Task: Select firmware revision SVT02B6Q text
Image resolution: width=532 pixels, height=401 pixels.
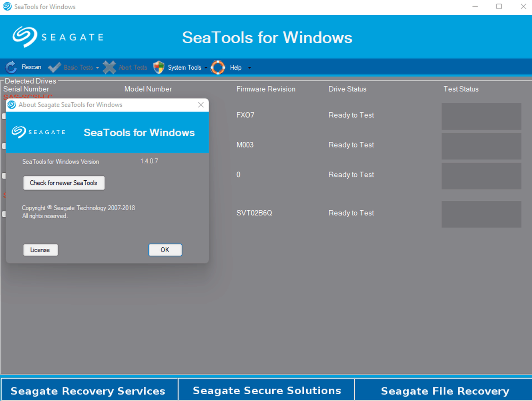Action: pos(254,213)
